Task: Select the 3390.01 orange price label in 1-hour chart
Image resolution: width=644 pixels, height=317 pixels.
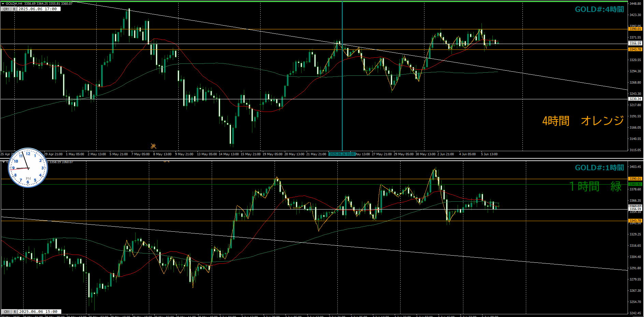Action: (635, 179)
